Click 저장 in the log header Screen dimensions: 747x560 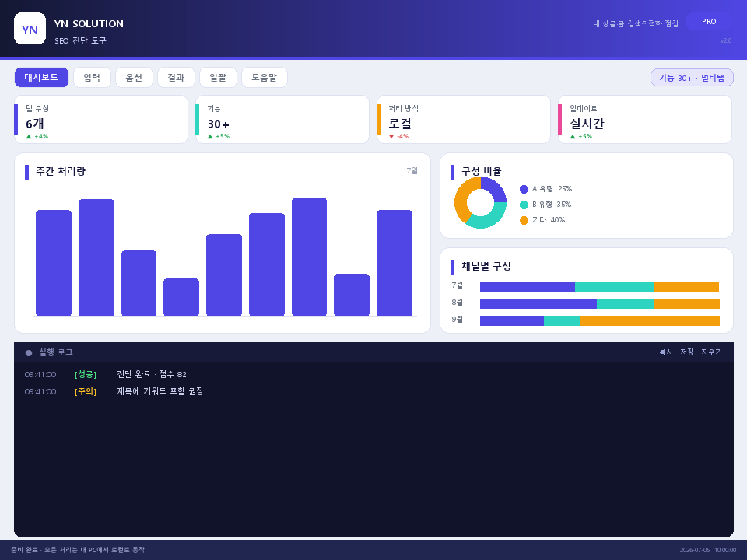point(687,352)
